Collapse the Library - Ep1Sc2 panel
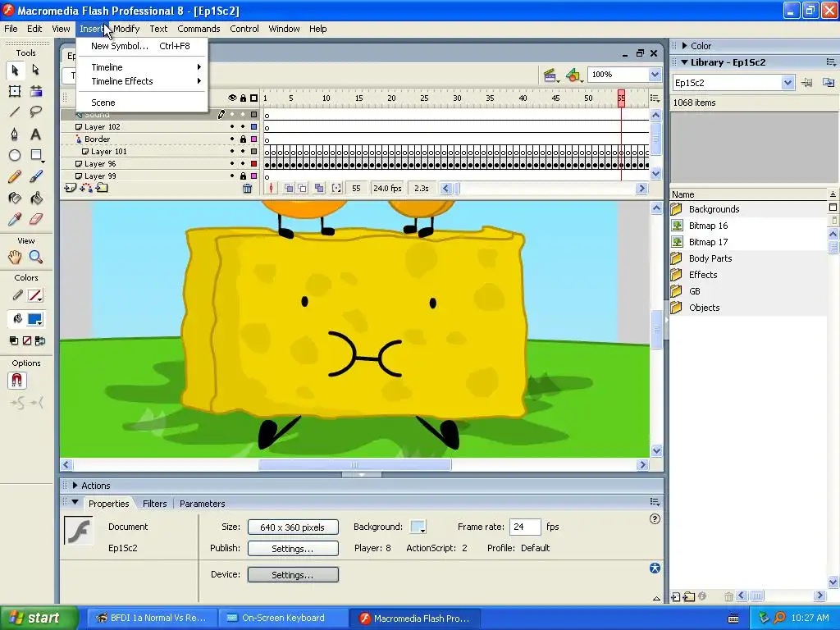Screen dimensions: 840x630 [x=684, y=62]
